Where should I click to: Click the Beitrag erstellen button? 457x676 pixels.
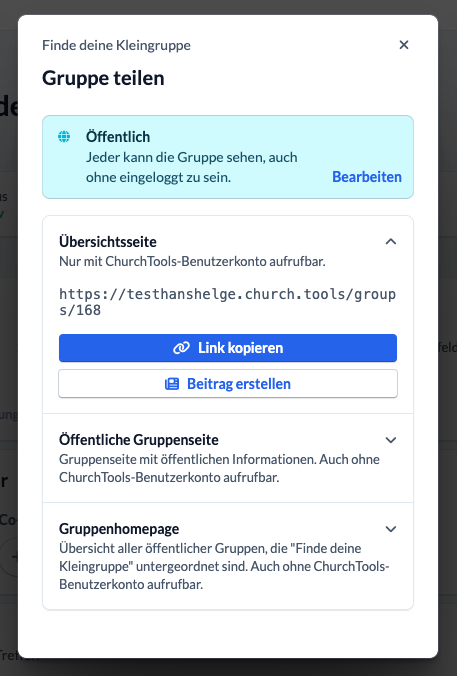(228, 384)
